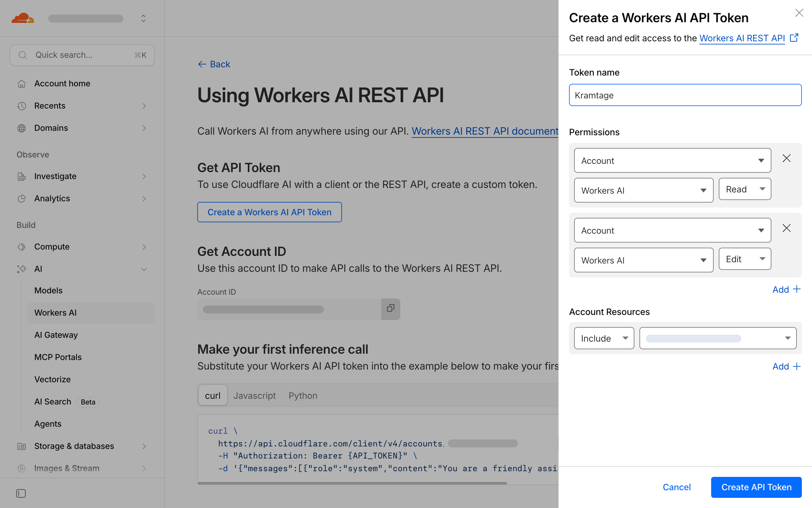
Task: Expand the Recents chevron
Action: (144, 106)
